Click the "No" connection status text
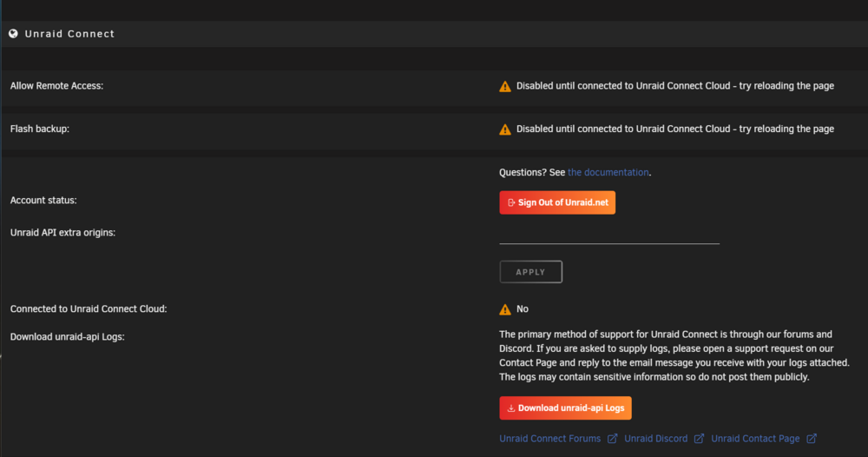 522,309
